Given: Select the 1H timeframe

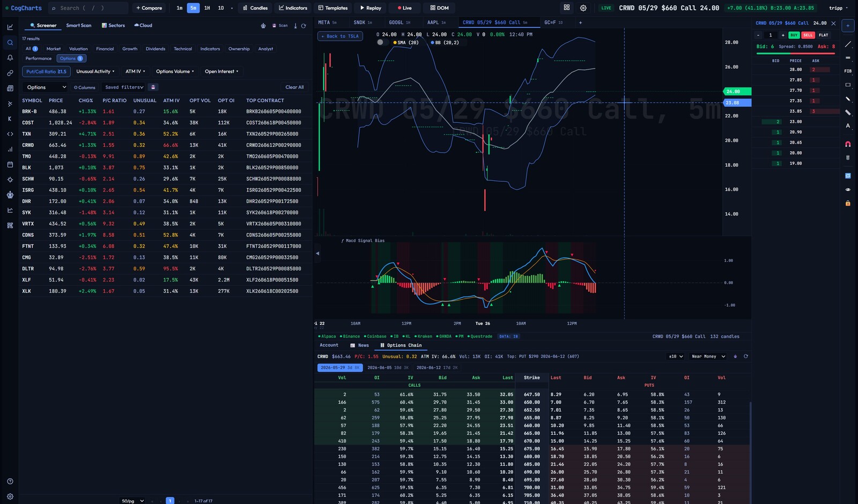Looking at the screenshot, I should pyautogui.click(x=207, y=8).
